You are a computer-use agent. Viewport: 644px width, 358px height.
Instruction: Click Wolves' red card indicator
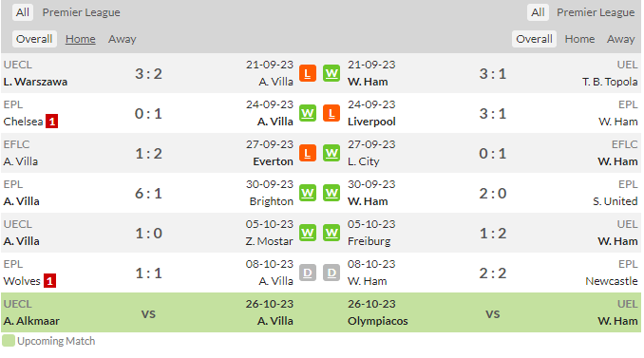tap(49, 281)
